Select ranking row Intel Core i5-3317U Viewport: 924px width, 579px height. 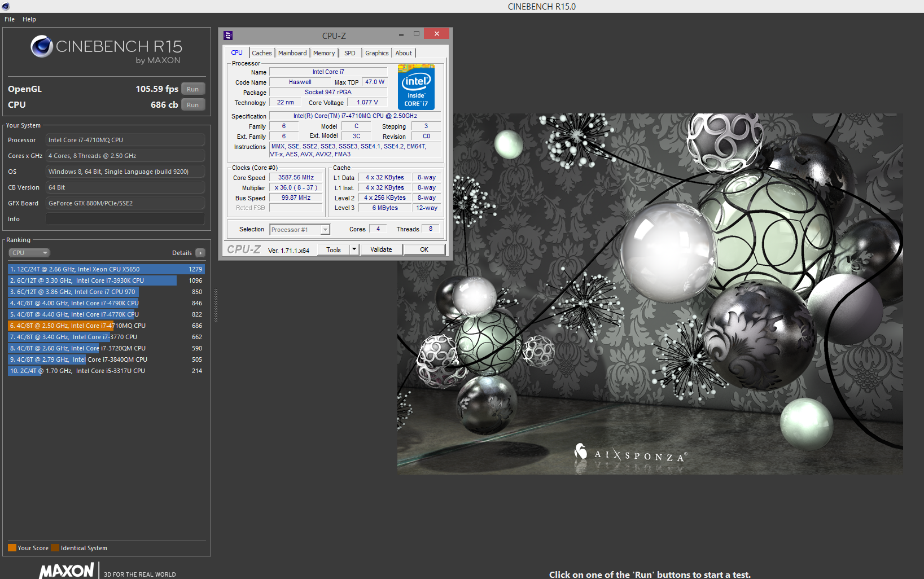pyautogui.click(x=106, y=371)
